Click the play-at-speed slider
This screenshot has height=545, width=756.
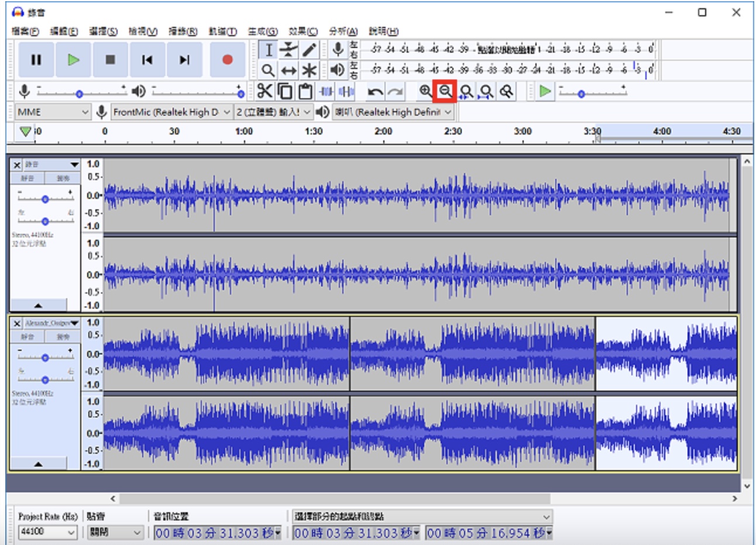click(592, 91)
